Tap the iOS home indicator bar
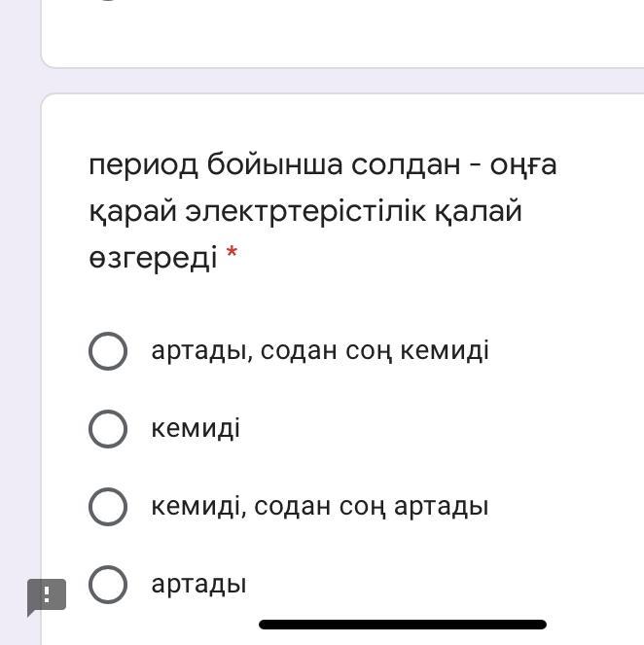This screenshot has height=645, width=644. [x=403, y=624]
